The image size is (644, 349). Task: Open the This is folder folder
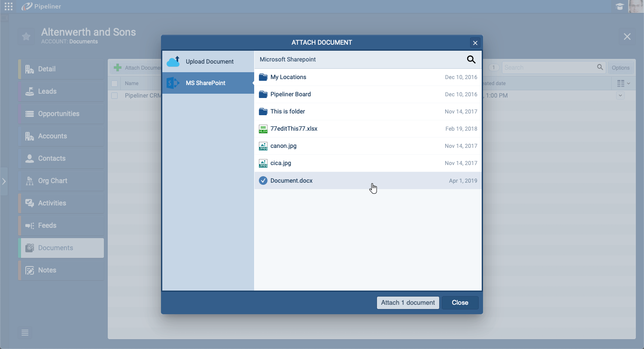(x=287, y=112)
